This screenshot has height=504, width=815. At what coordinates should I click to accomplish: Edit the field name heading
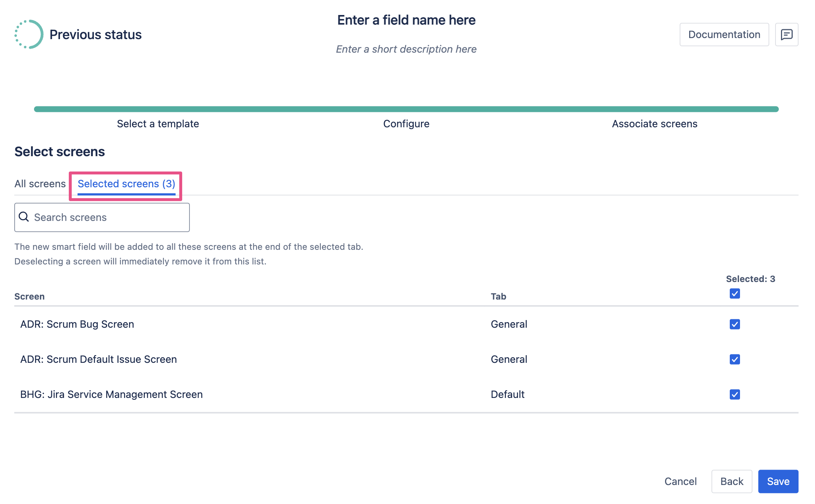406,20
